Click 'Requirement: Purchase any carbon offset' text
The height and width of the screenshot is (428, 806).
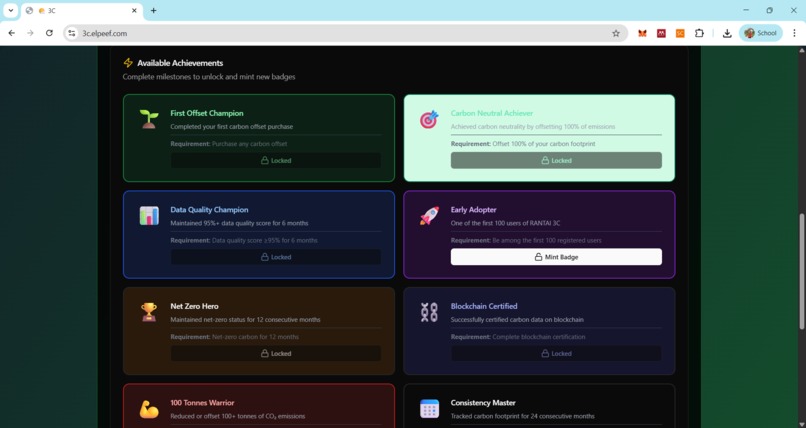(x=229, y=144)
